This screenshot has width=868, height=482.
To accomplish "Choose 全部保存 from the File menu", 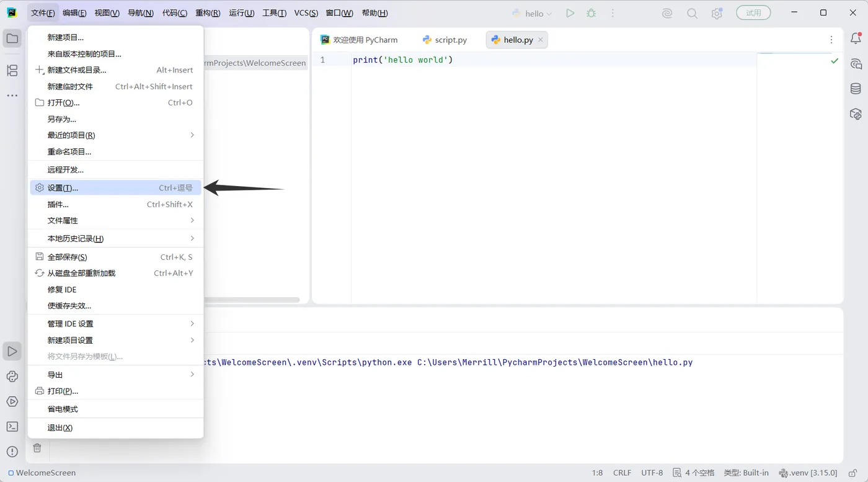I will pos(115,257).
